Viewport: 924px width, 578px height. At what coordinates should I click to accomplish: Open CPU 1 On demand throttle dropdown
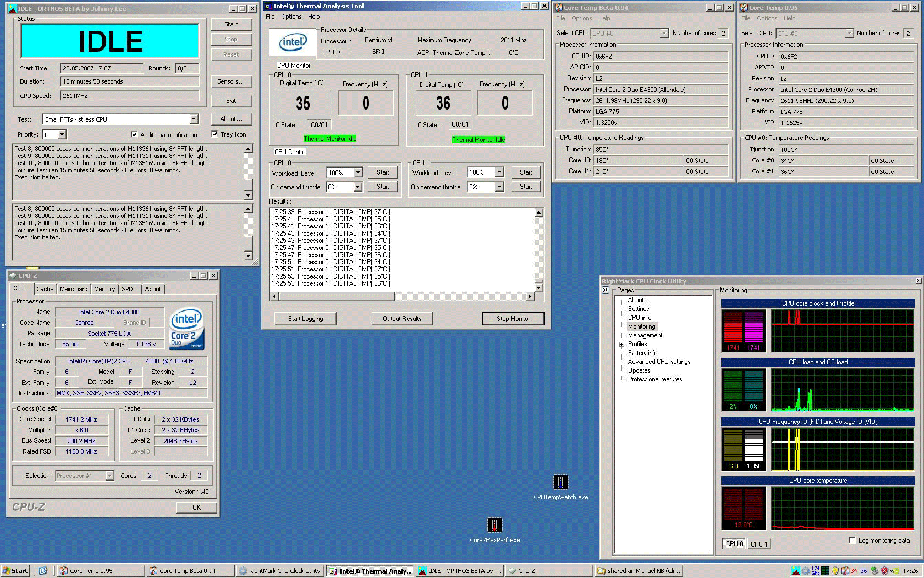coord(499,187)
